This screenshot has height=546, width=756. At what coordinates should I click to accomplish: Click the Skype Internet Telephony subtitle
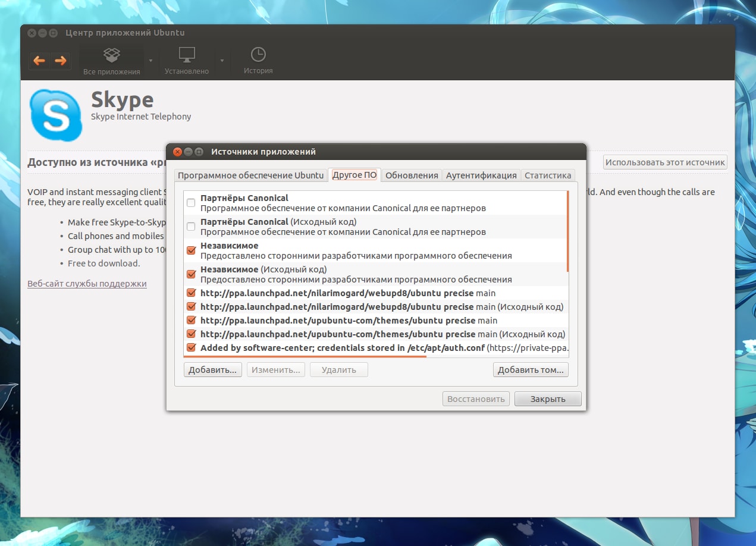141,117
